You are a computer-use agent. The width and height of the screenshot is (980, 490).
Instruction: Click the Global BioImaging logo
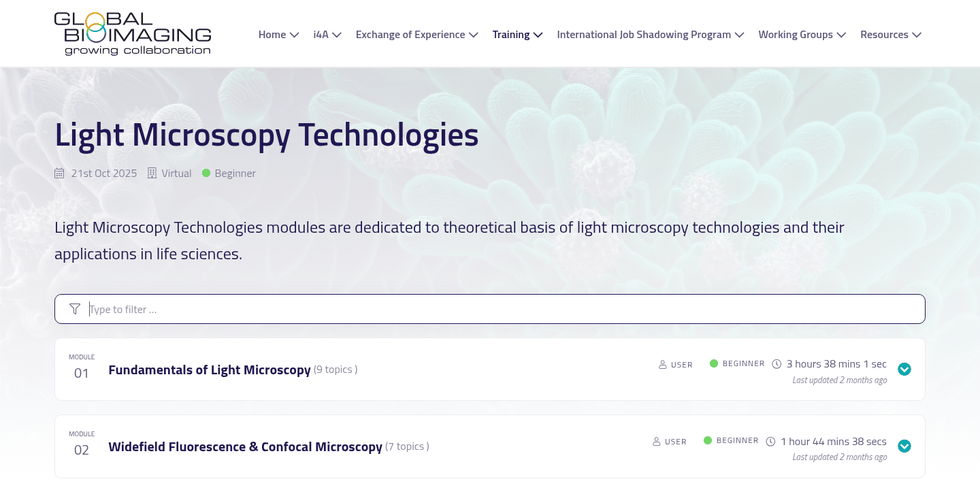pos(133,33)
